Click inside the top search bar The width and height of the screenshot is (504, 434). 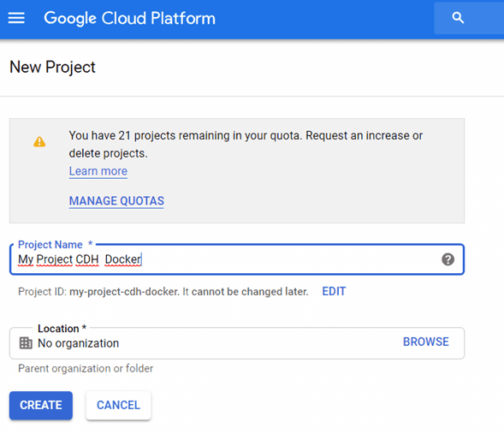469,18
